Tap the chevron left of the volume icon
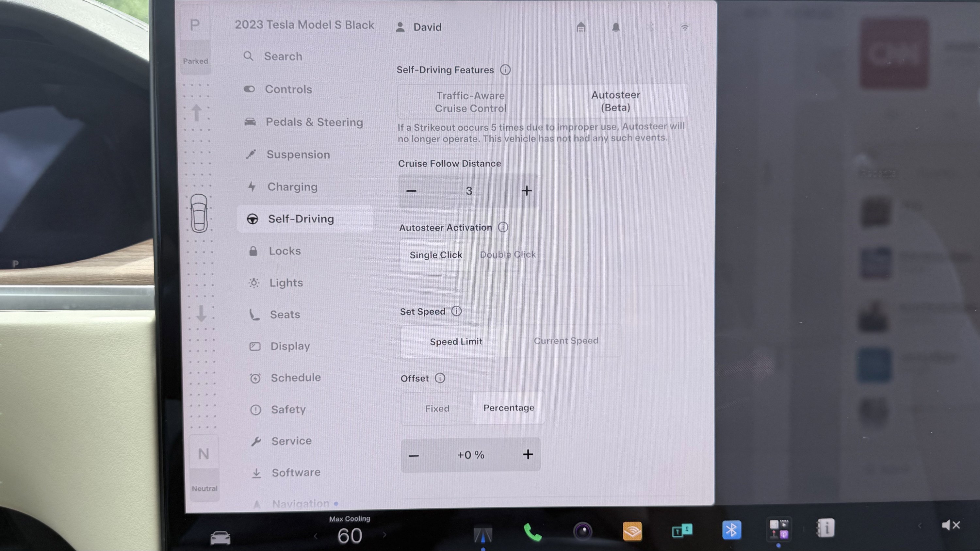 click(x=920, y=526)
